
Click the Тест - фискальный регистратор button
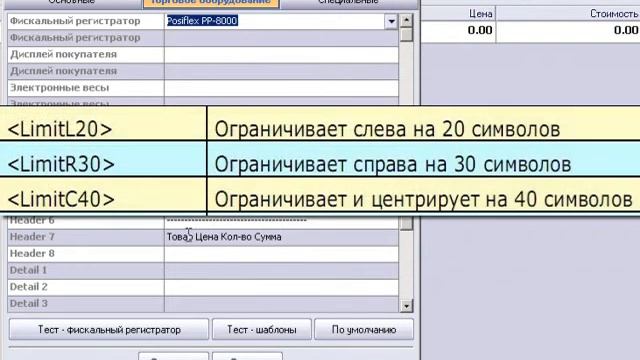click(109, 329)
